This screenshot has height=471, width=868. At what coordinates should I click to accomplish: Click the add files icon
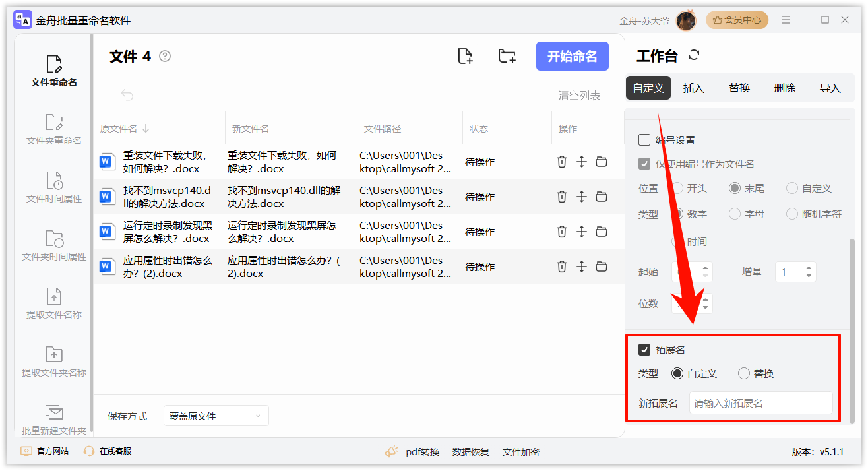tap(464, 56)
